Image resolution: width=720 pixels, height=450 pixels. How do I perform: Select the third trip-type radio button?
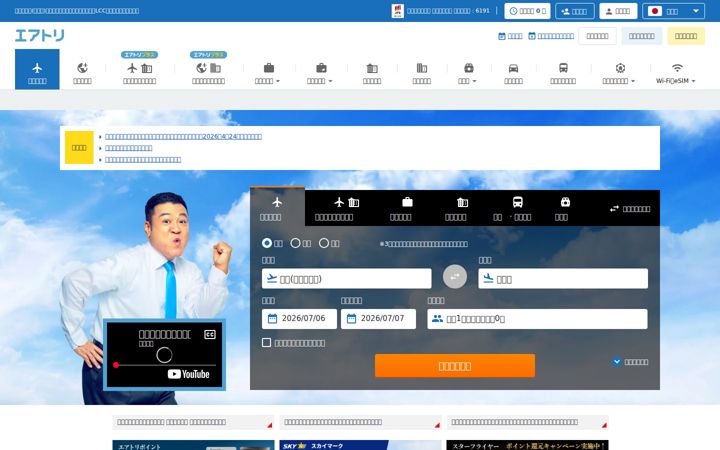(324, 243)
